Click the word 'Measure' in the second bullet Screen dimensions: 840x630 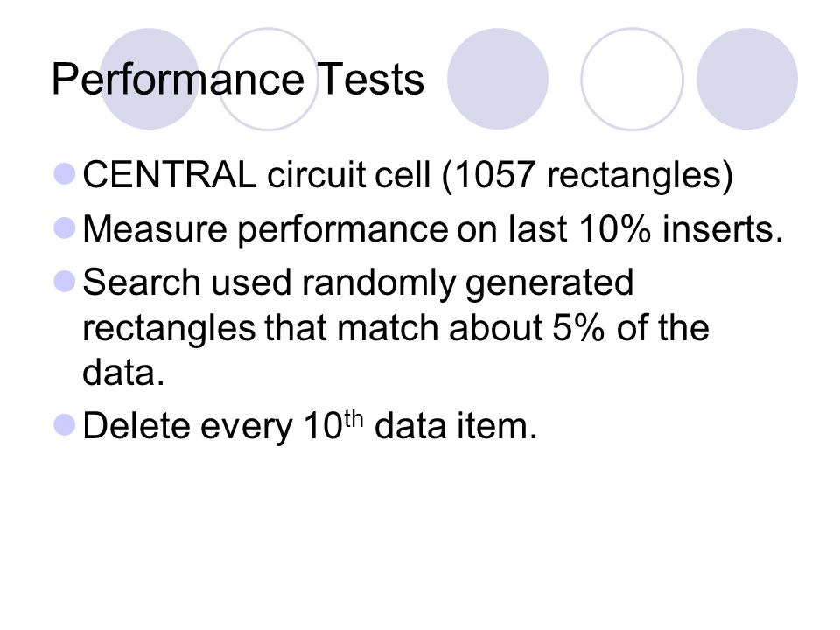coord(155,228)
